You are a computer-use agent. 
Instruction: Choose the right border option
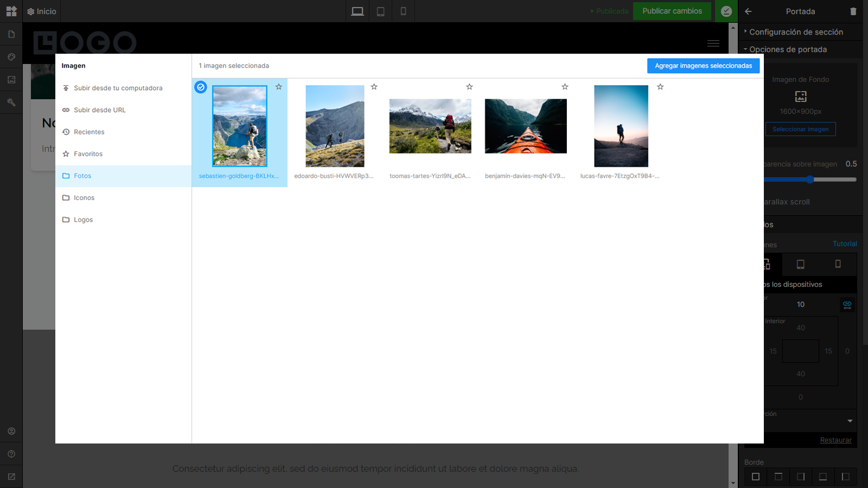(x=801, y=477)
